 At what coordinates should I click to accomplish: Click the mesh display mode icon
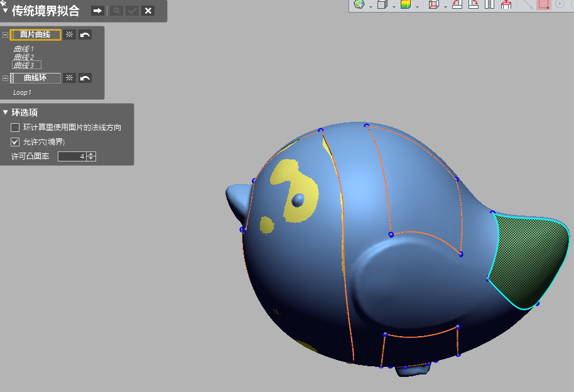point(359,4)
